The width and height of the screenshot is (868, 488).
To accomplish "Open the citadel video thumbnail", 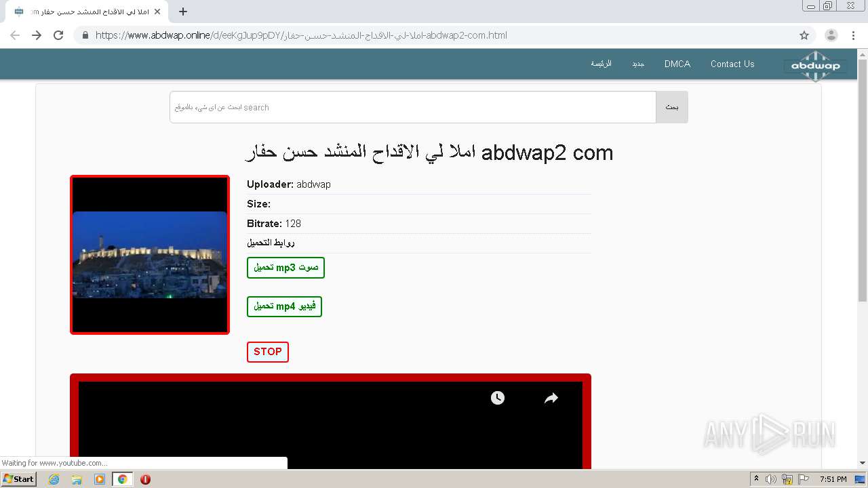I will click(x=150, y=255).
